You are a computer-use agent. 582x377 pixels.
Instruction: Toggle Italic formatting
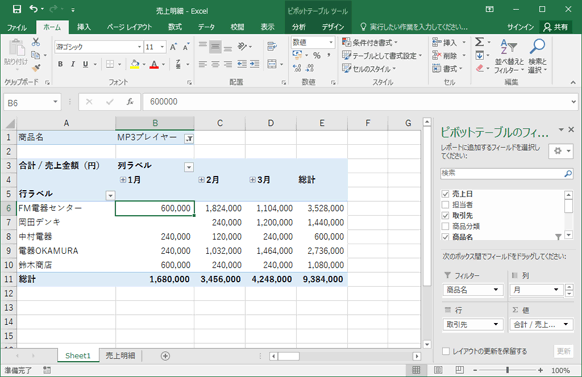coord(73,64)
